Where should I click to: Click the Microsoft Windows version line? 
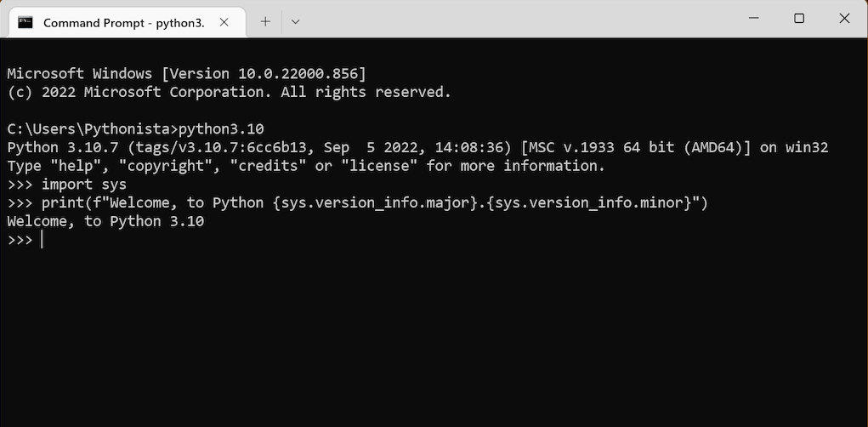pyautogui.click(x=186, y=74)
